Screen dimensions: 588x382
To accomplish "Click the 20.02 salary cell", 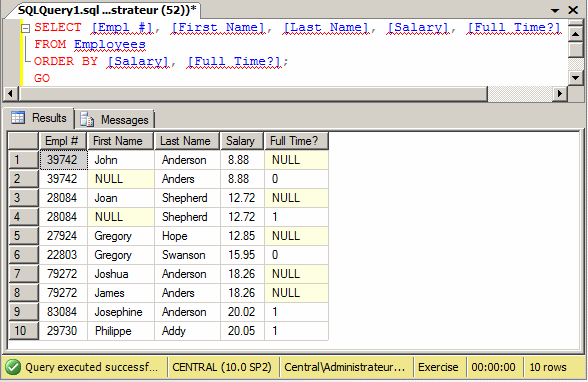I will point(242,312).
